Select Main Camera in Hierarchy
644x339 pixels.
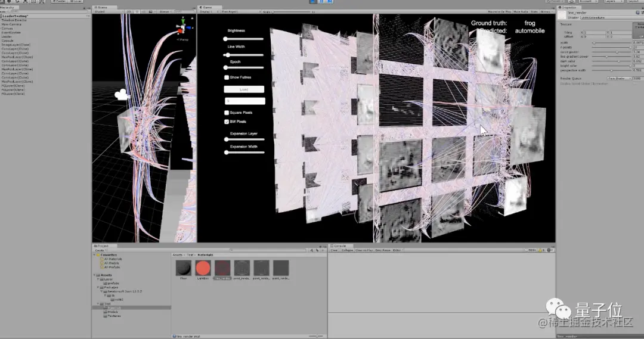click(x=11, y=24)
